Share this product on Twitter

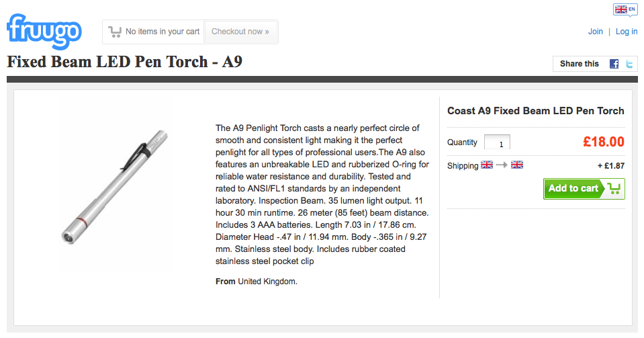click(629, 64)
